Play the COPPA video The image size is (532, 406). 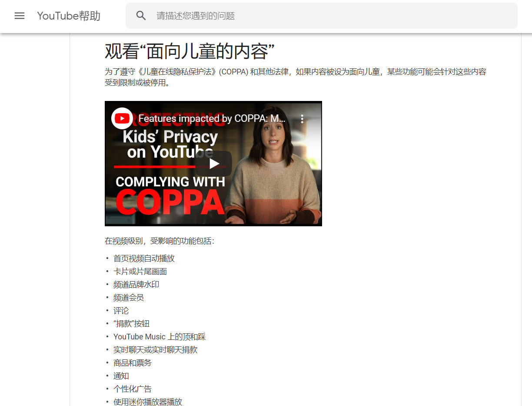point(213,164)
